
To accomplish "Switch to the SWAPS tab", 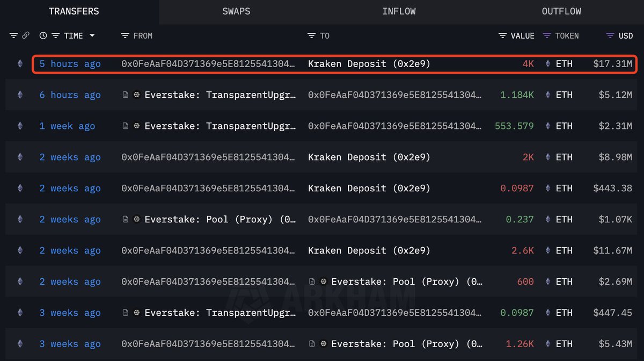I will tap(236, 11).
